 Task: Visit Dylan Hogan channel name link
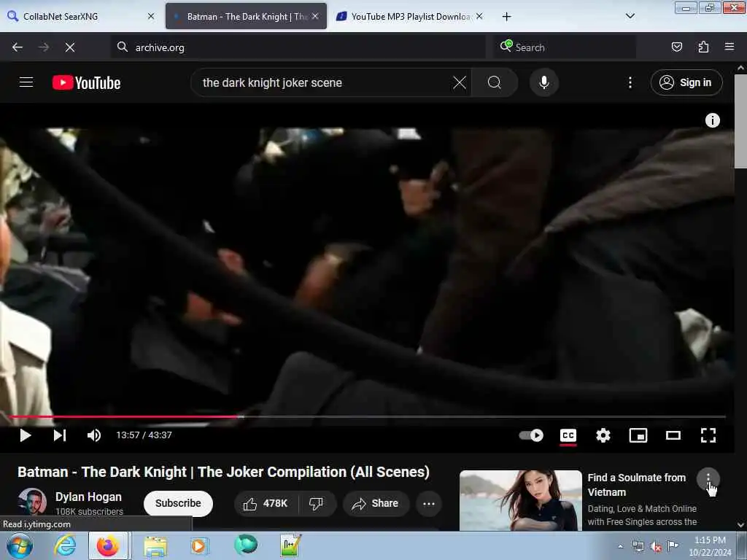pos(88,497)
